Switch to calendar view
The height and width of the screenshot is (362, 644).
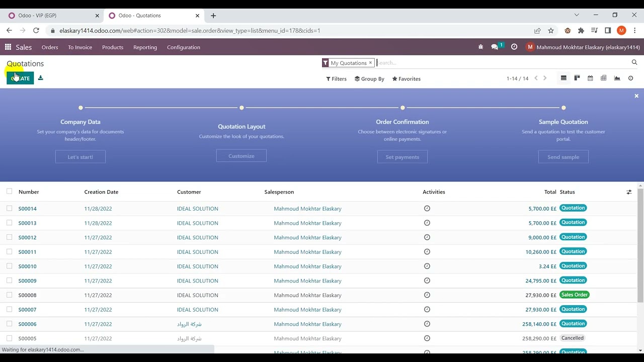pos(590,78)
